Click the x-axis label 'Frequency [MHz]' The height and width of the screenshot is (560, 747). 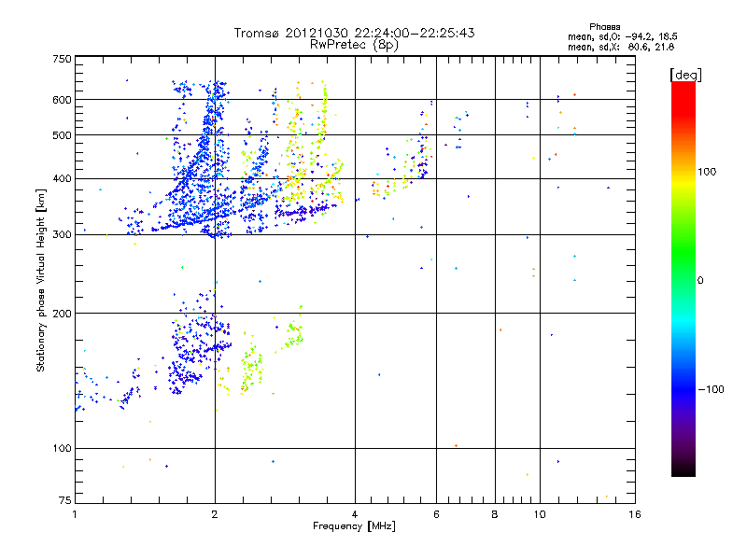pos(354,526)
